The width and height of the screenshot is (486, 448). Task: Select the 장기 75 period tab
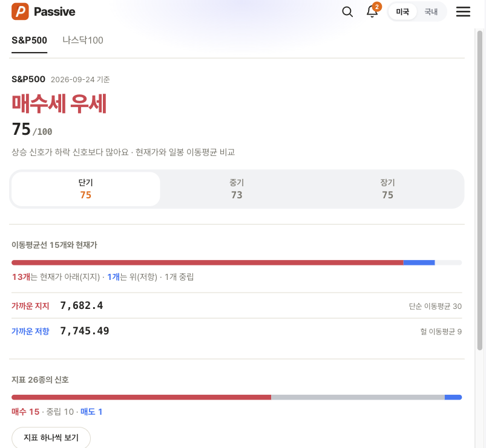tap(387, 189)
